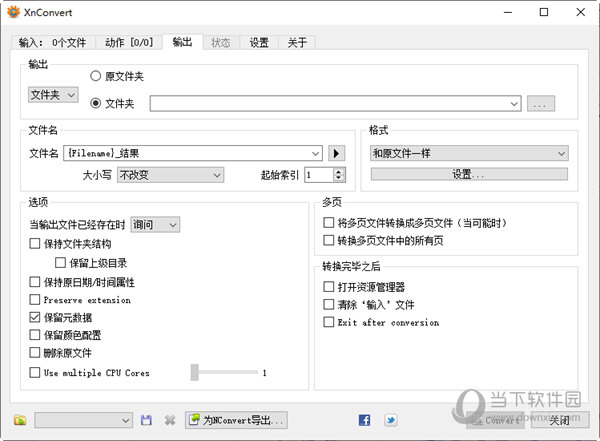Open the load script folder icon

point(20,420)
